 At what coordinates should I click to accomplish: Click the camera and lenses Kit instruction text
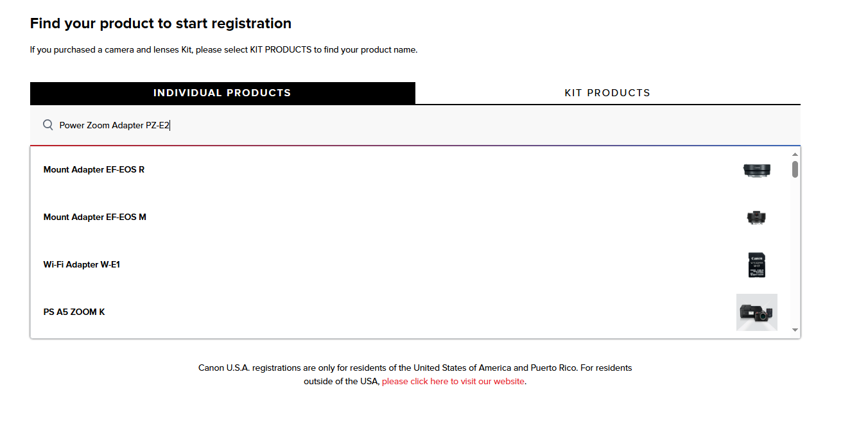[223, 49]
